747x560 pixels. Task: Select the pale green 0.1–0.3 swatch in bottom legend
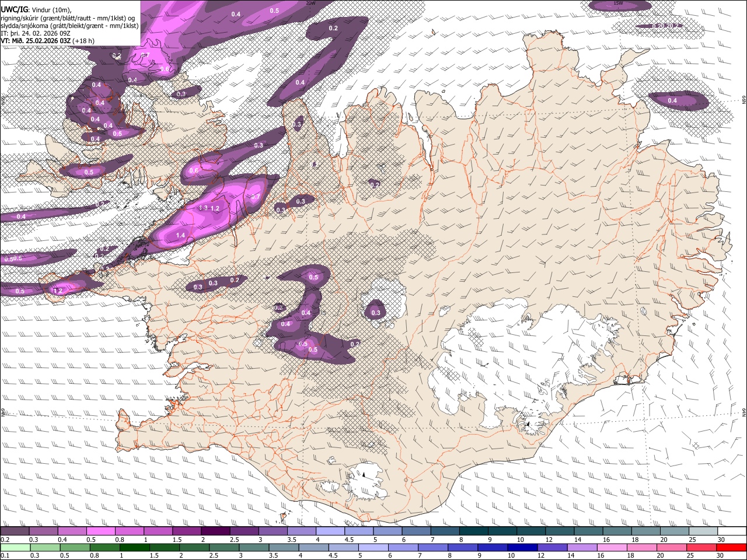coord(15,547)
